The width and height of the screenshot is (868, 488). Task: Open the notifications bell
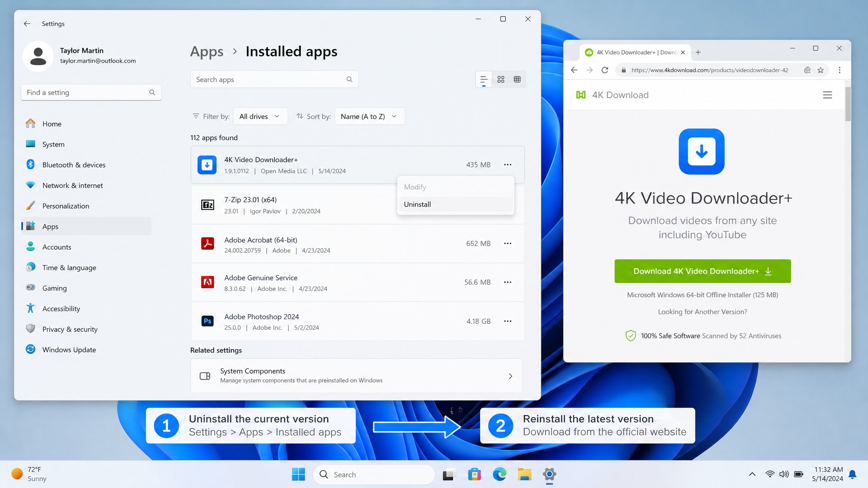(x=853, y=474)
